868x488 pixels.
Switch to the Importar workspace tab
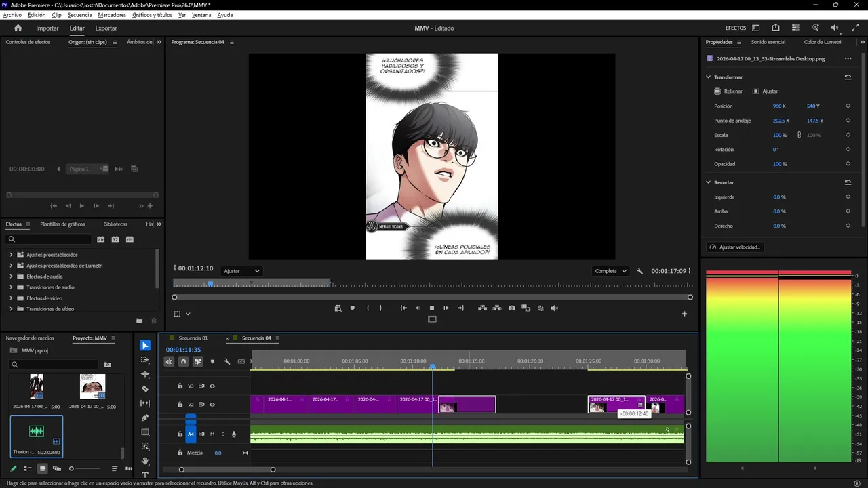pos(47,28)
